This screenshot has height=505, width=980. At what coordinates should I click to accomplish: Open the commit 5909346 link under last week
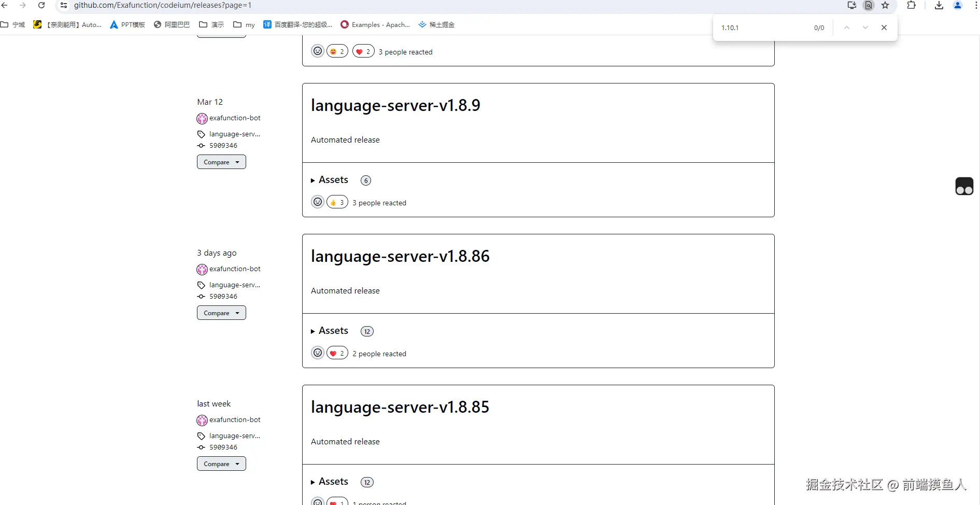pyautogui.click(x=223, y=447)
